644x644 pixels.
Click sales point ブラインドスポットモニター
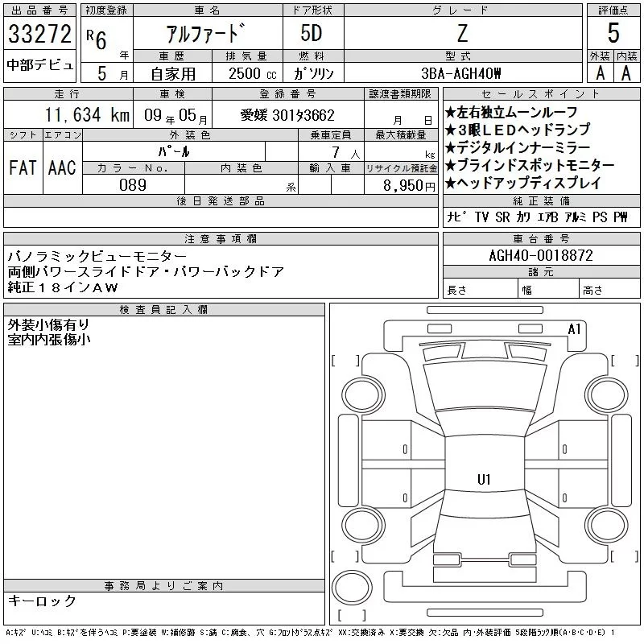pos(530,165)
